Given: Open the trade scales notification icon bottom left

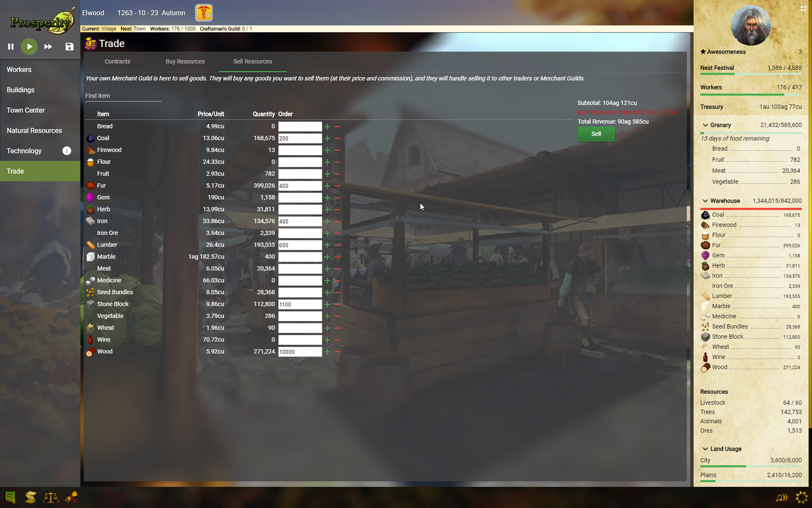Looking at the screenshot, I should click(x=51, y=497).
